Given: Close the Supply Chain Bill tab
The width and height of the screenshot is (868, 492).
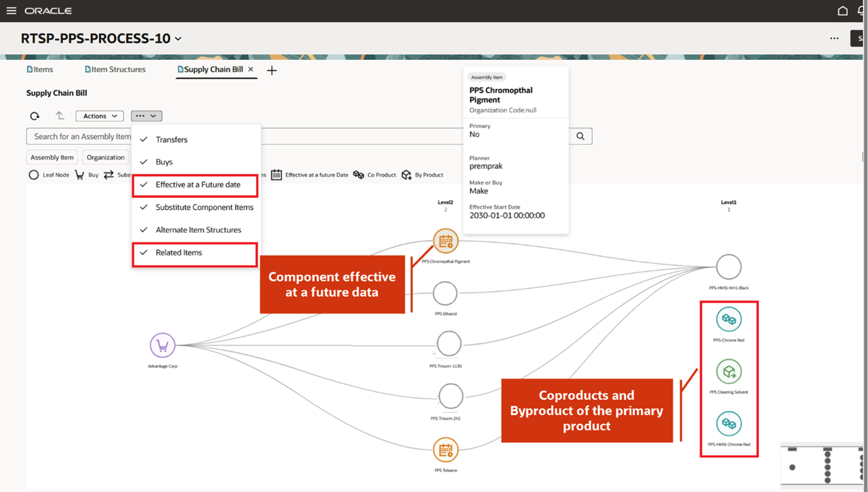Looking at the screenshot, I should tap(251, 69).
